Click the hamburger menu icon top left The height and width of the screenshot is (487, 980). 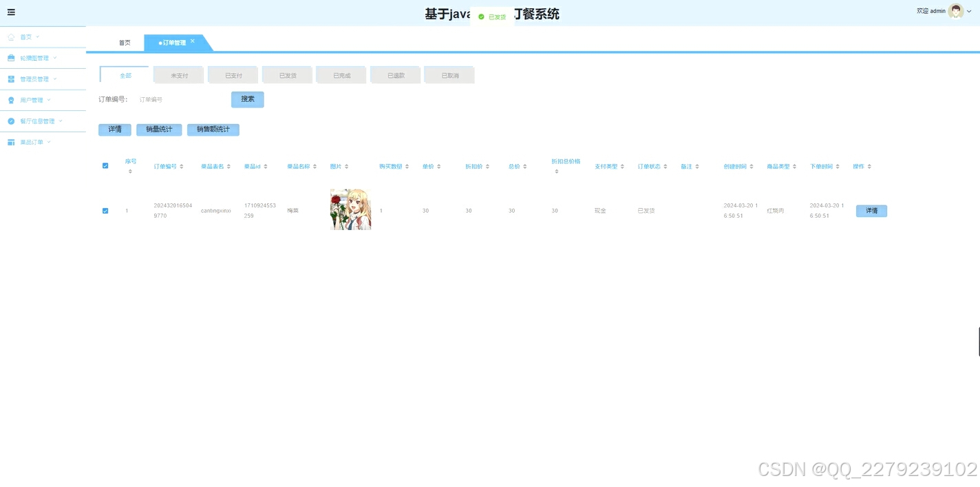10,12
